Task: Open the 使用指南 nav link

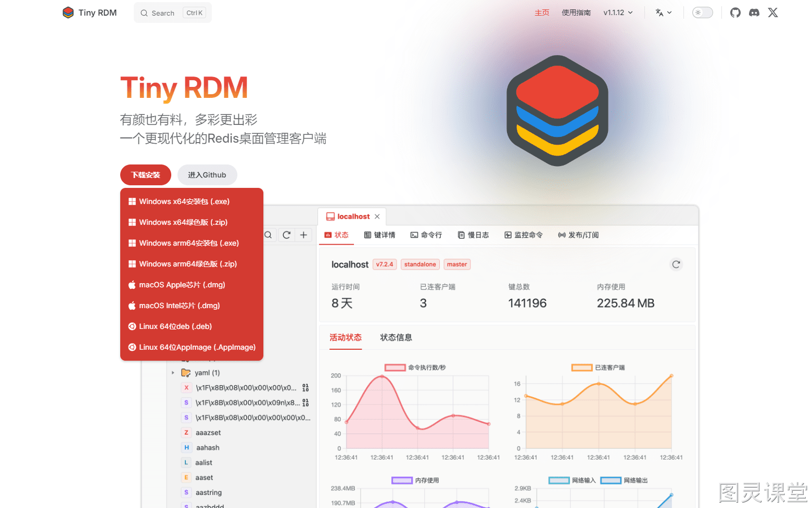Action: click(x=576, y=12)
